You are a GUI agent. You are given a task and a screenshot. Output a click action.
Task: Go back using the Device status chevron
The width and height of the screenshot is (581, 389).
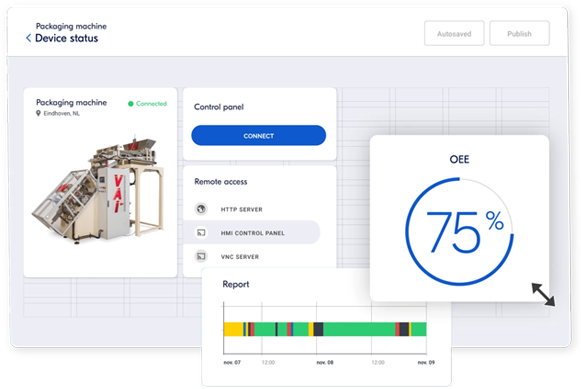(x=29, y=38)
